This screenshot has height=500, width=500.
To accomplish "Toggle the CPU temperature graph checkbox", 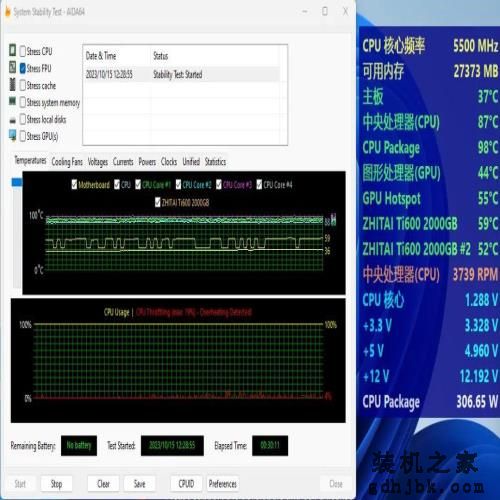I will click(x=117, y=184).
